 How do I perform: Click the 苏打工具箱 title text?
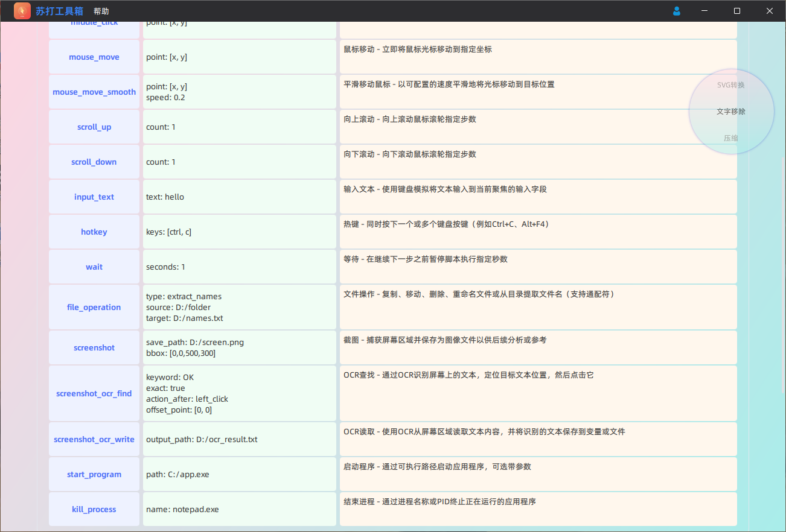[x=59, y=11]
